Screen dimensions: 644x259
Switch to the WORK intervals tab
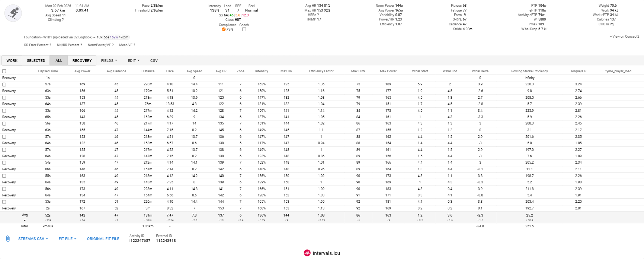click(x=12, y=61)
